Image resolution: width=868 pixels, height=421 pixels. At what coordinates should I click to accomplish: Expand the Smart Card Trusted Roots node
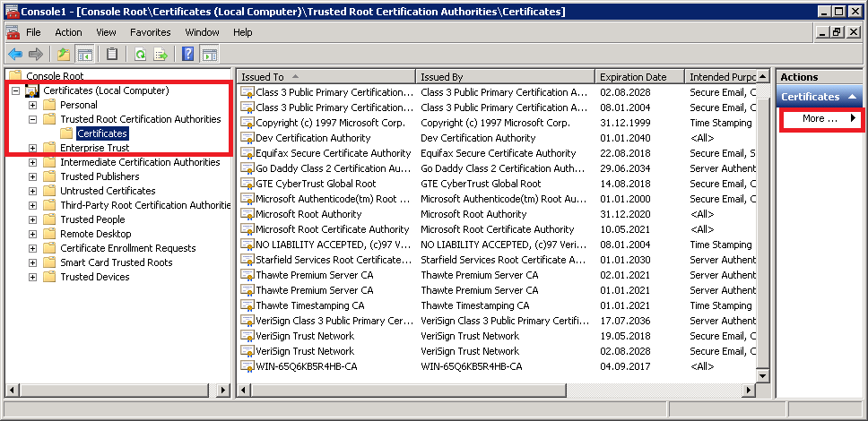click(x=32, y=262)
